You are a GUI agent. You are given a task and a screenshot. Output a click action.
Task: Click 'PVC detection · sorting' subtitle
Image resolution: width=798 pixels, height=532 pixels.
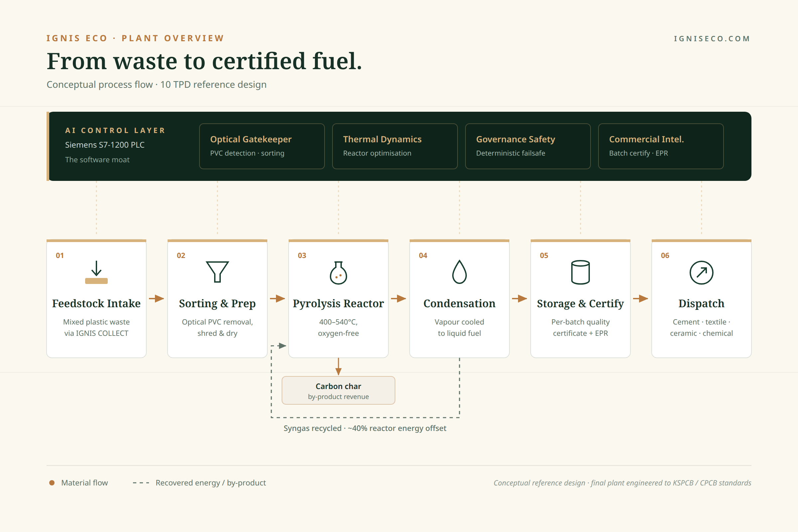tap(247, 153)
